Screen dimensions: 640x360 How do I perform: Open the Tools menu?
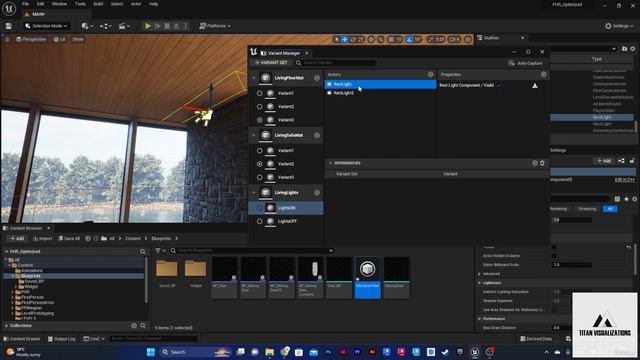pos(80,4)
